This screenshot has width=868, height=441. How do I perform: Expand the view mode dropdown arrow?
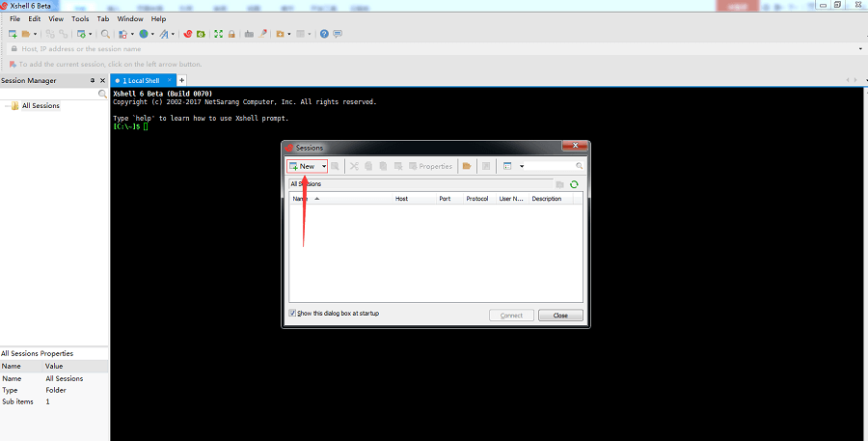tap(522, 166)
